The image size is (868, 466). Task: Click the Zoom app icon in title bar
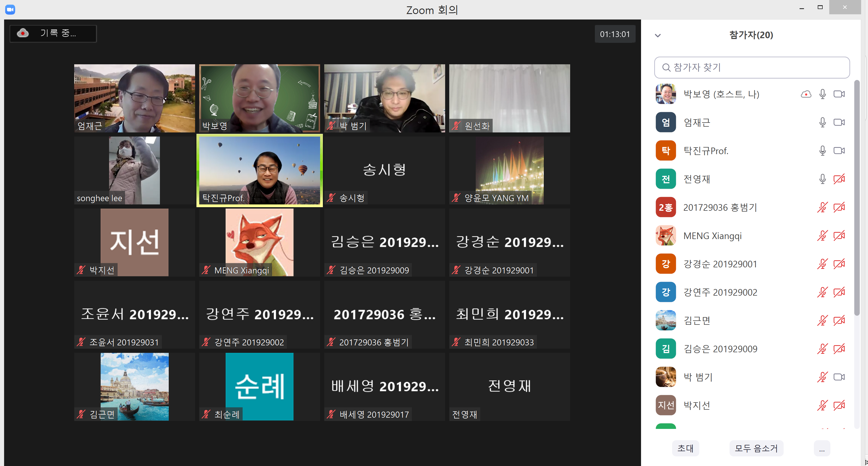(x=10, y=9)
